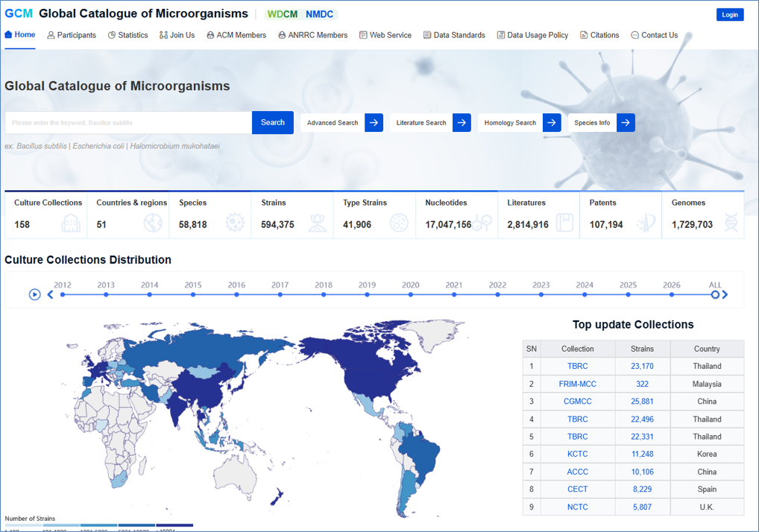The image size is (759, 532).
Task: Play the timeline animation
Action: [34, 294]
